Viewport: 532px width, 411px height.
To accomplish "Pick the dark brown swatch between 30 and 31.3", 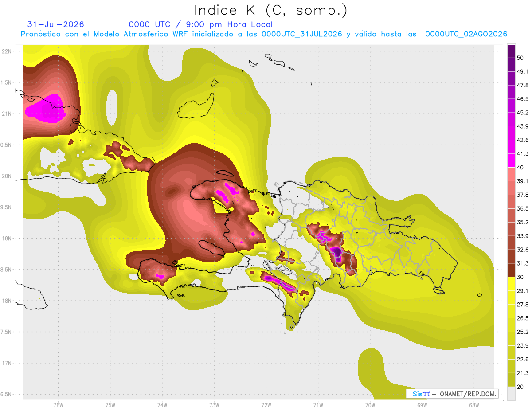I will (x=511, y=270).
